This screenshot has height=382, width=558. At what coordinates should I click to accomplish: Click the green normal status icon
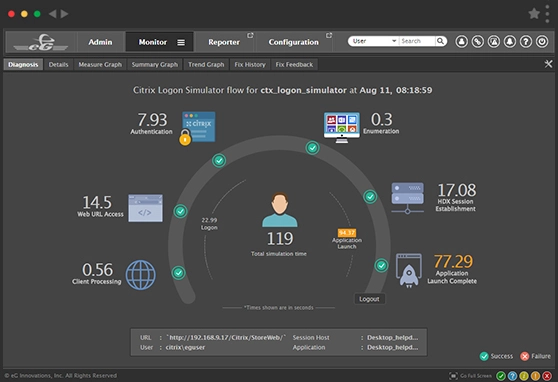tap(501, 376)
